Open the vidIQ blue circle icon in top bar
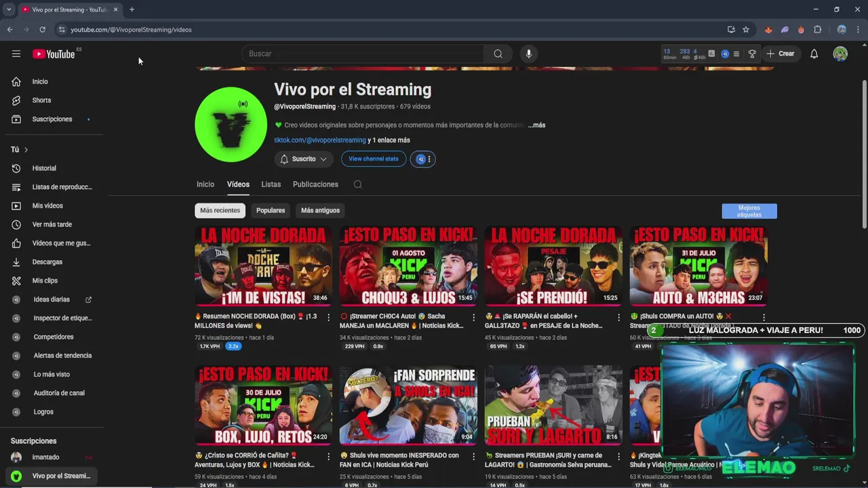 [724, 54]
